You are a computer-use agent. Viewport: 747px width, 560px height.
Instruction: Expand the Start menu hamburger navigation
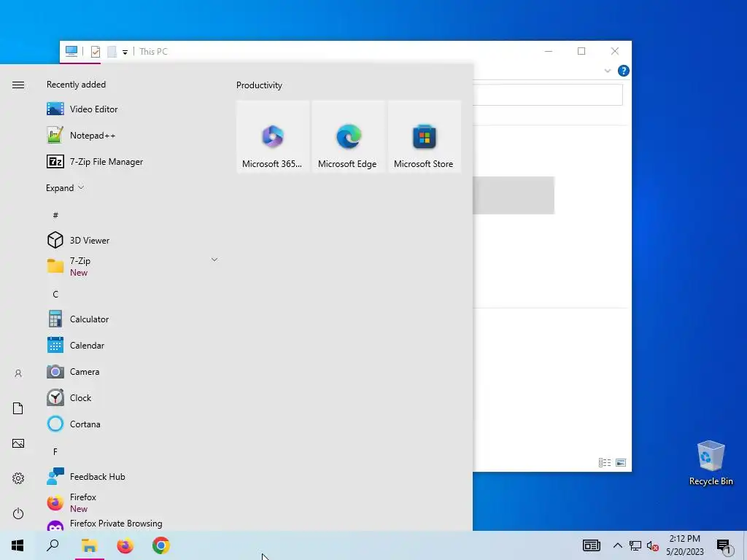18,85
